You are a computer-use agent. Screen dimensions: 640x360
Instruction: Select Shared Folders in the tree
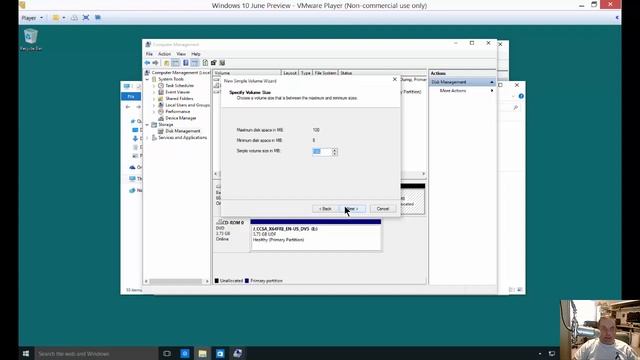pyautogui.click(x=179, y=99)
